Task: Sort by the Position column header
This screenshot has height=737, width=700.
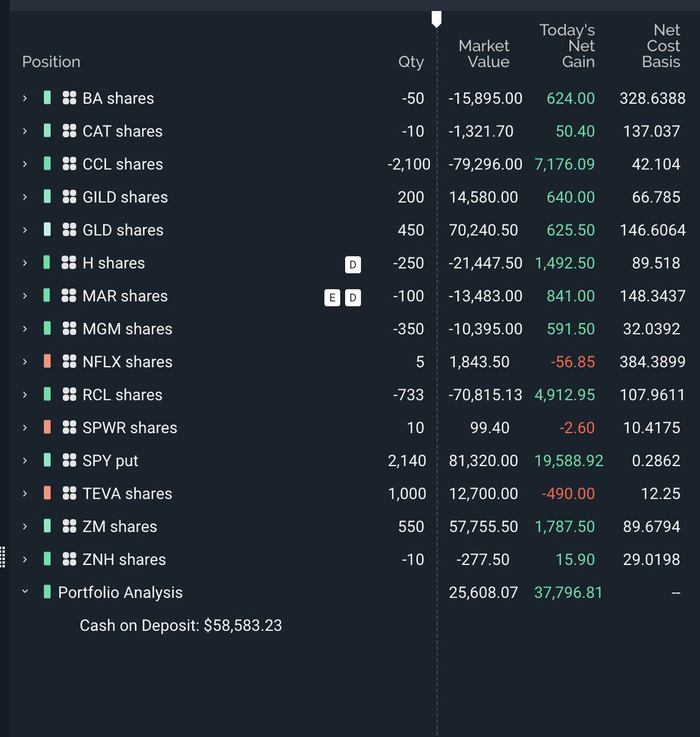Action: (51, 62)
